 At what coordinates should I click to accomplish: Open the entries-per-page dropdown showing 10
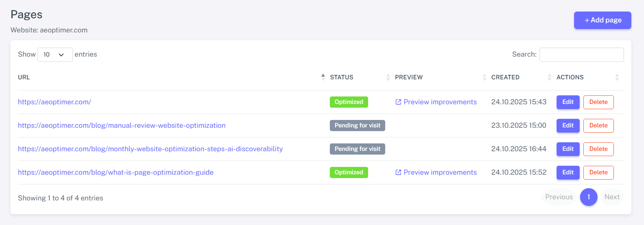pyautogui.click(x=55, y=55)
